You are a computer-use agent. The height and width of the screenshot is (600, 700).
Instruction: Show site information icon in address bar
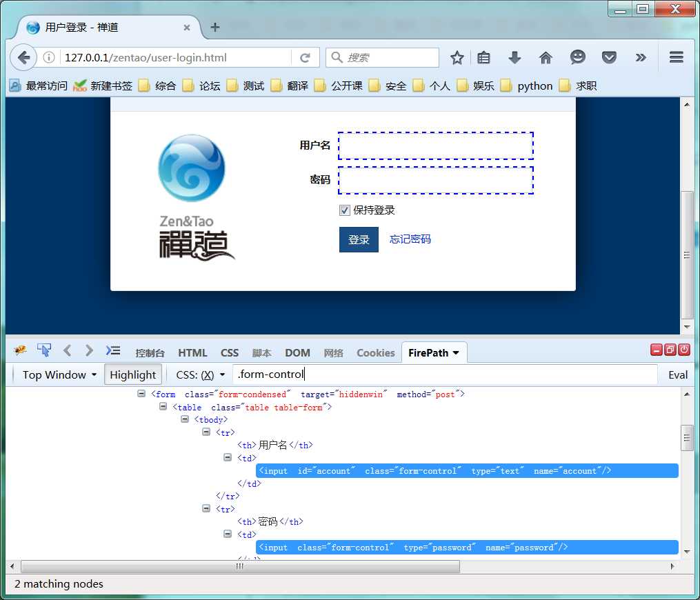(49, 58)
